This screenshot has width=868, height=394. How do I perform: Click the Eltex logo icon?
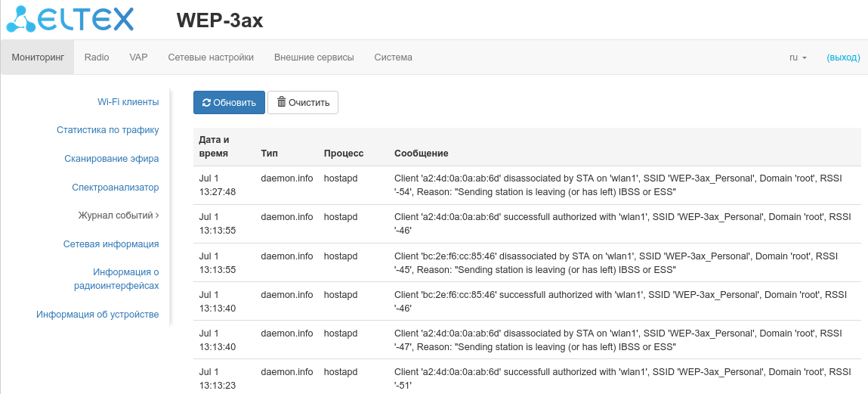coord(21,20)
